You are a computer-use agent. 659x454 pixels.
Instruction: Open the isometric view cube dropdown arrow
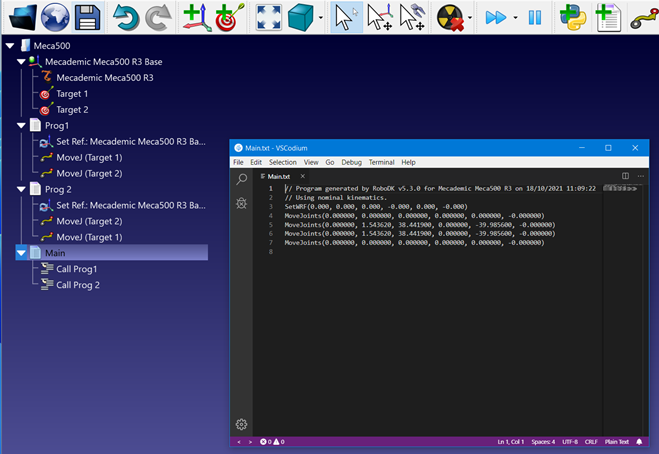[320, 17]
